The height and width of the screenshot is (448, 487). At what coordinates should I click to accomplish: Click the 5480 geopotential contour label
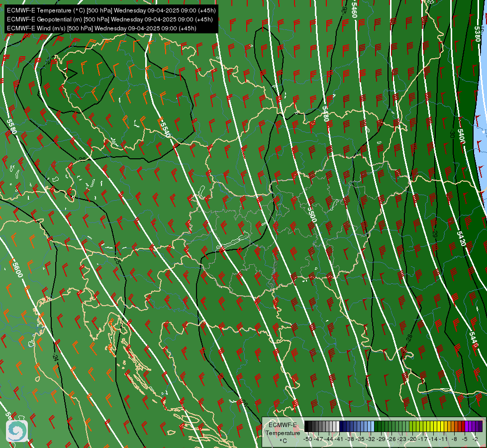[325, 114]
